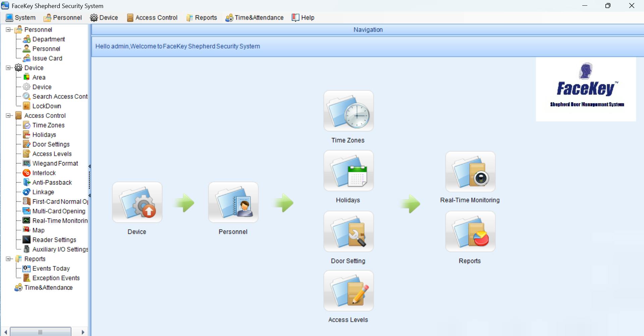This screenshot has height=336, width=644.
Task: Collapse the Access Control tree node
Action: [x=8, y=116]
